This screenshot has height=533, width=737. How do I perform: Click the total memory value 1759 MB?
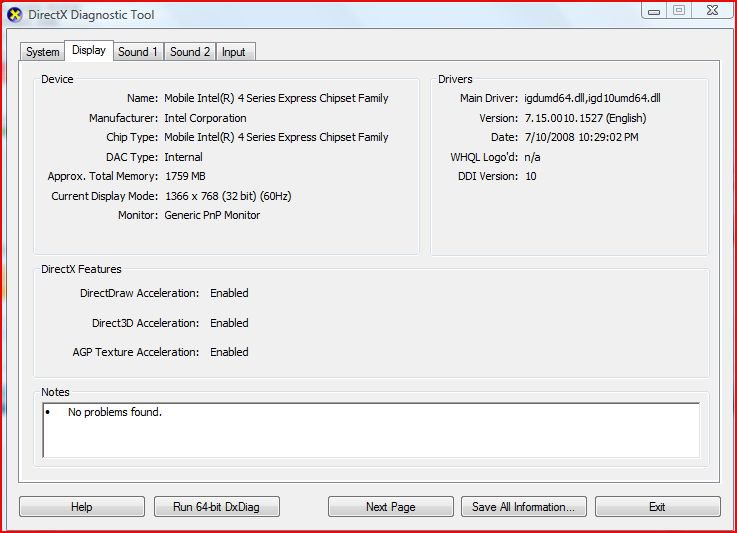185,176
